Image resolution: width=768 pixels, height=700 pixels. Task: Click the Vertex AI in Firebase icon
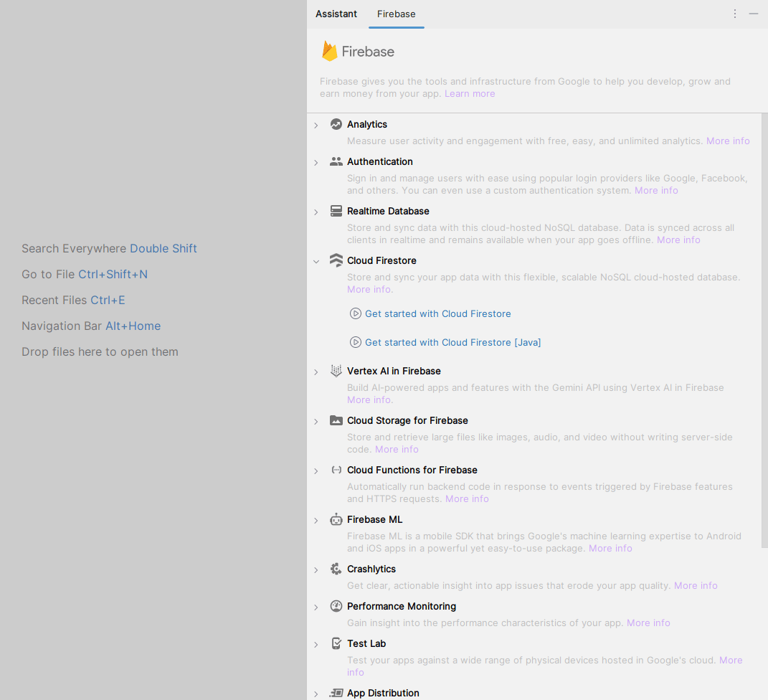pos(336,371)
